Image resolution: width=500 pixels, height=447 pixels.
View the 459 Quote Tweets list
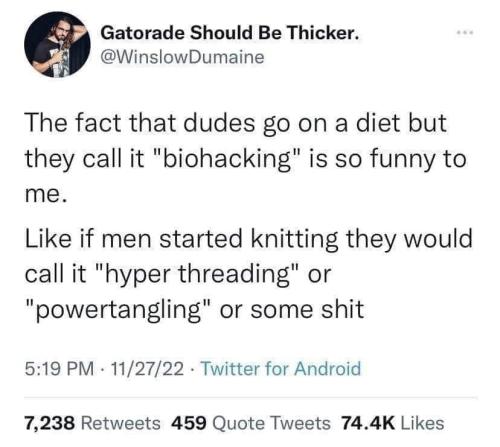(251, 423)
